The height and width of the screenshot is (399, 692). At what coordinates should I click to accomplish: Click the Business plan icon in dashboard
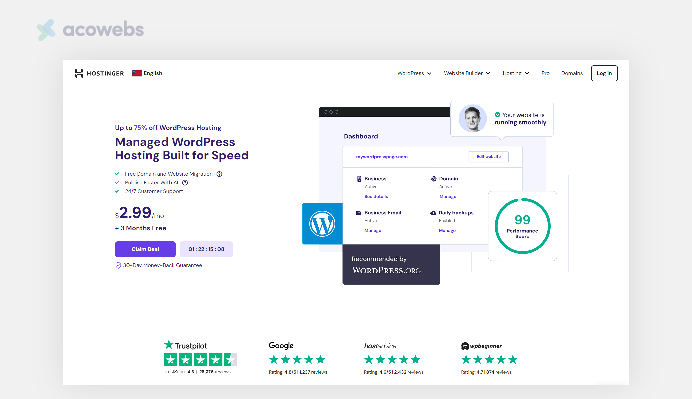tap(359, 179)
